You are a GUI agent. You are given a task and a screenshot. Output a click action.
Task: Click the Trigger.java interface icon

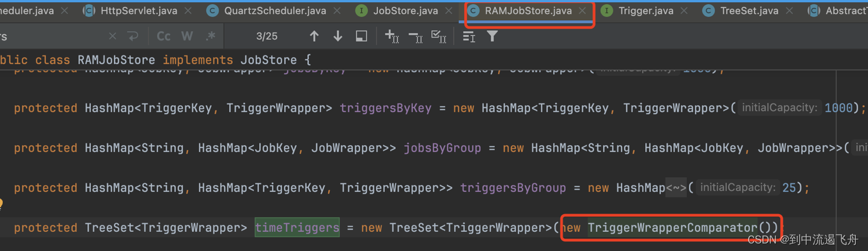[606, 10]
